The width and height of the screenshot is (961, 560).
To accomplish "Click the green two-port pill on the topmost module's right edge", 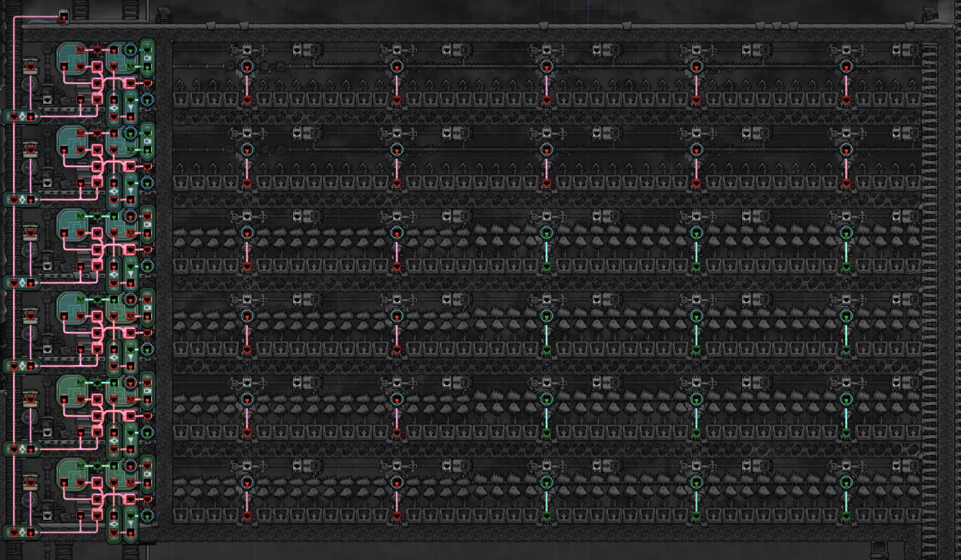I will pyautogui.click(x=147, y=58).
